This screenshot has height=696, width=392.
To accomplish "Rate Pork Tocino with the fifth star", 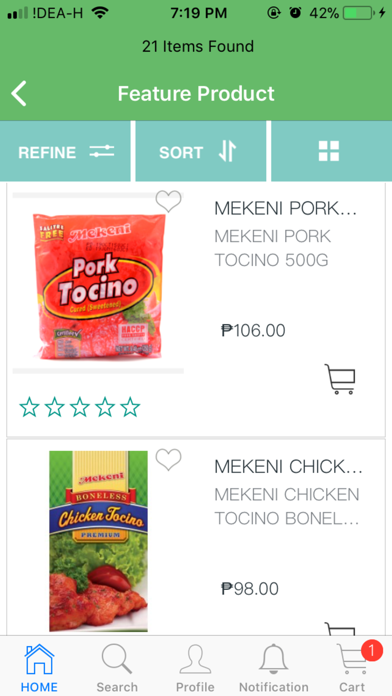I will pyautogui.click(x=131, y=407).
